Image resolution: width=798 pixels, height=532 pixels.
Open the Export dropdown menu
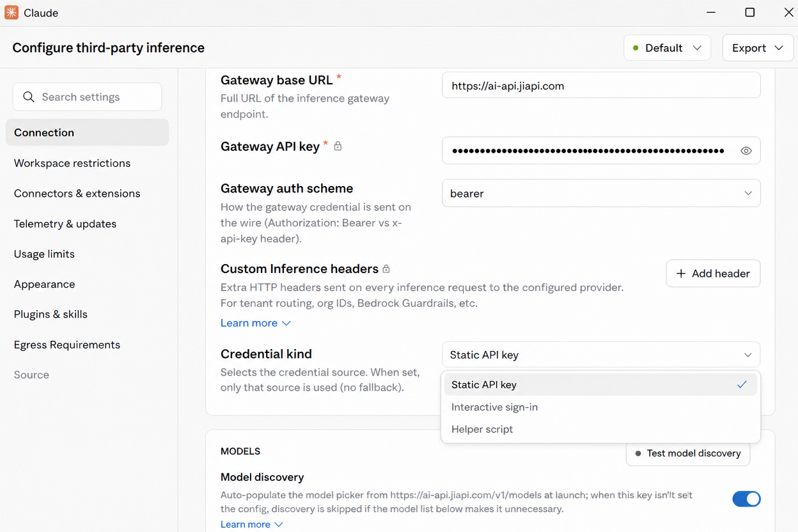click(758, 48)
